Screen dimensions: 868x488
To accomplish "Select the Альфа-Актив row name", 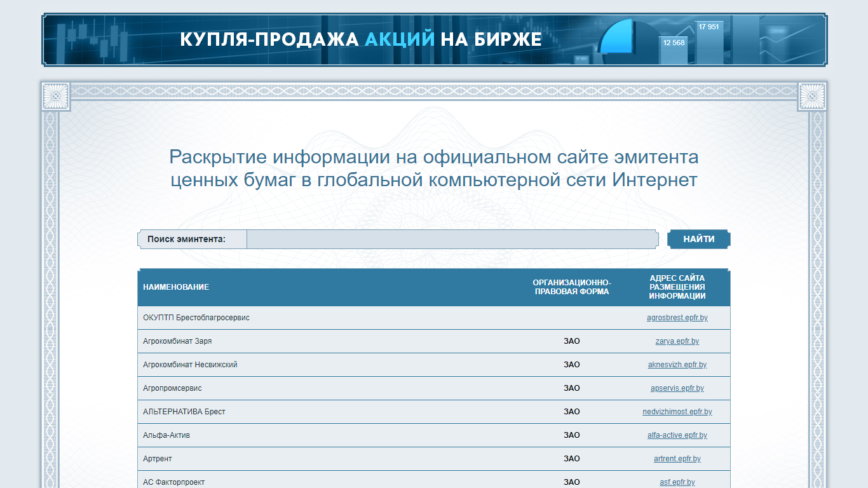I will coord(166,435).
